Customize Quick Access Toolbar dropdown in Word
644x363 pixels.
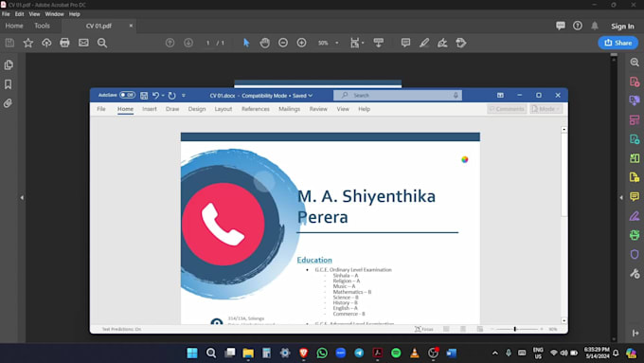pyautogui.click(x=184, y=96)
